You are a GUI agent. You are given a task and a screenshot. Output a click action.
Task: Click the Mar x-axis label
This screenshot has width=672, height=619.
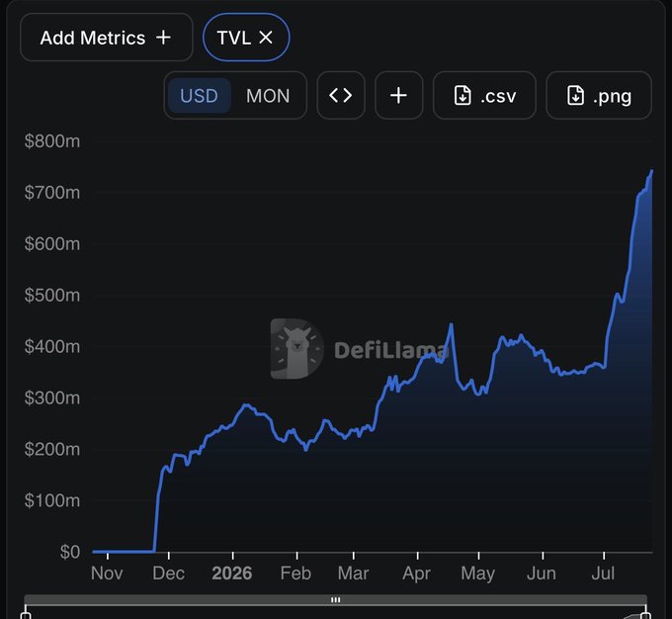click(x=353, y=574)
